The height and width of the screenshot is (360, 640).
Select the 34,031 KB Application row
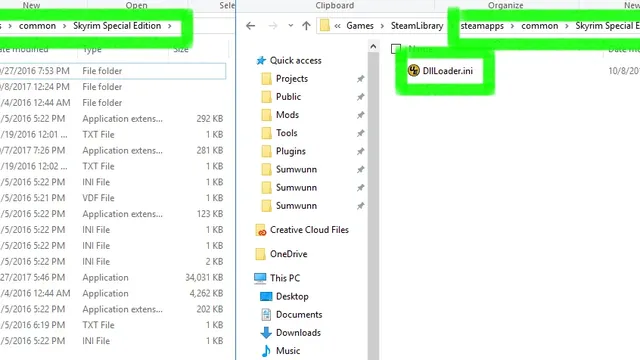click(x=113, y=278)
